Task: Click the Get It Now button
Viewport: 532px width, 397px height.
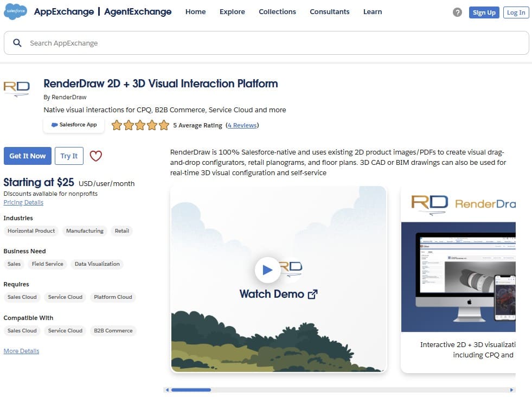Action: (x=28, y=156)
